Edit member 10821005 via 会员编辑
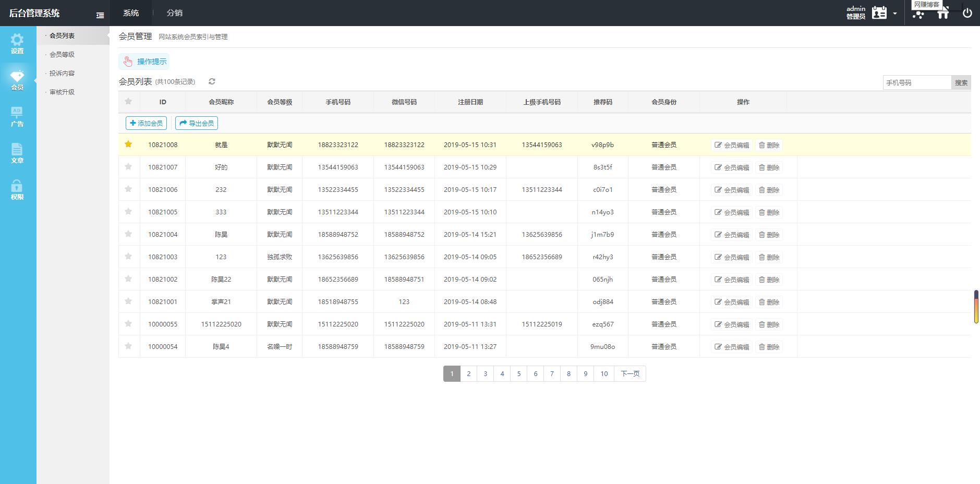This screenshot has width=980, height=484. pos(732,212)
